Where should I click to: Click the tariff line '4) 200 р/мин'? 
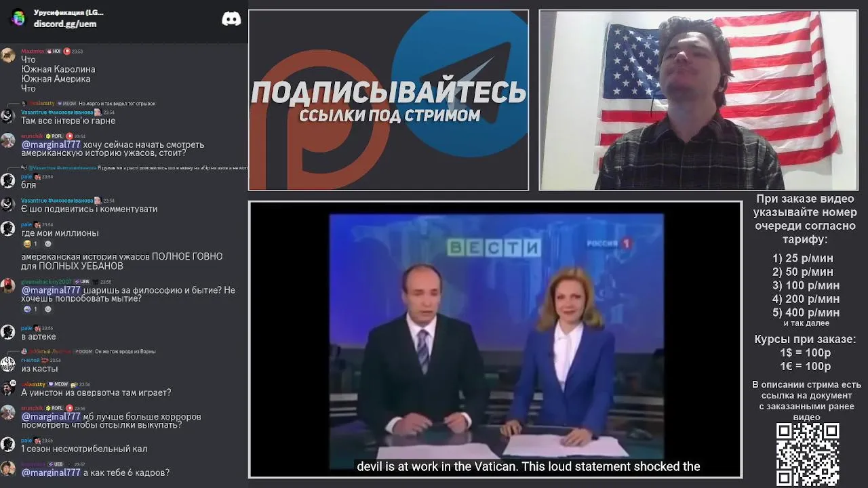pos(806,299)
